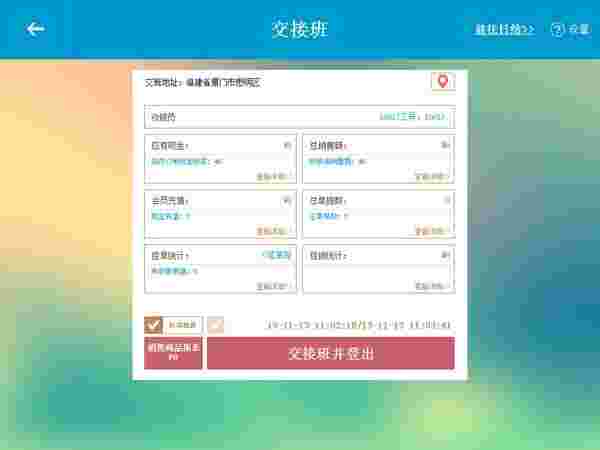Click the icon in 总销售额 panel corner
600x450 pixels.
pyautogui.click(x=445, y=145)
